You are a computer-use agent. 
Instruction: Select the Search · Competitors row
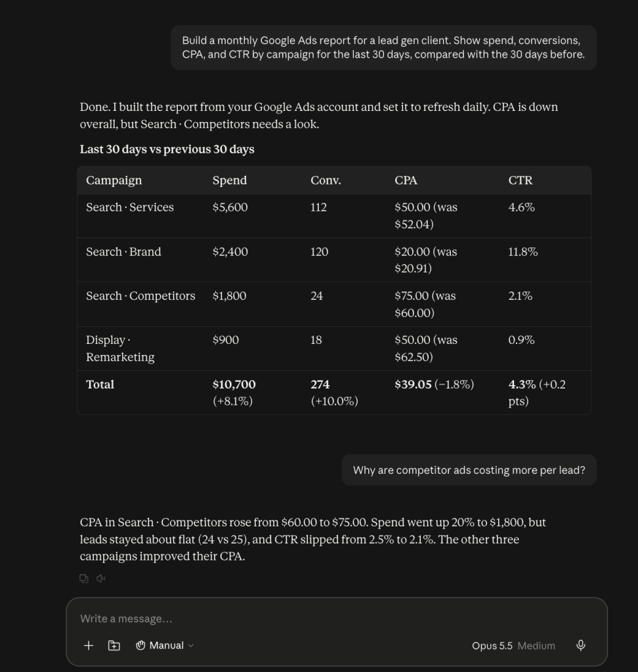(334, 304)
